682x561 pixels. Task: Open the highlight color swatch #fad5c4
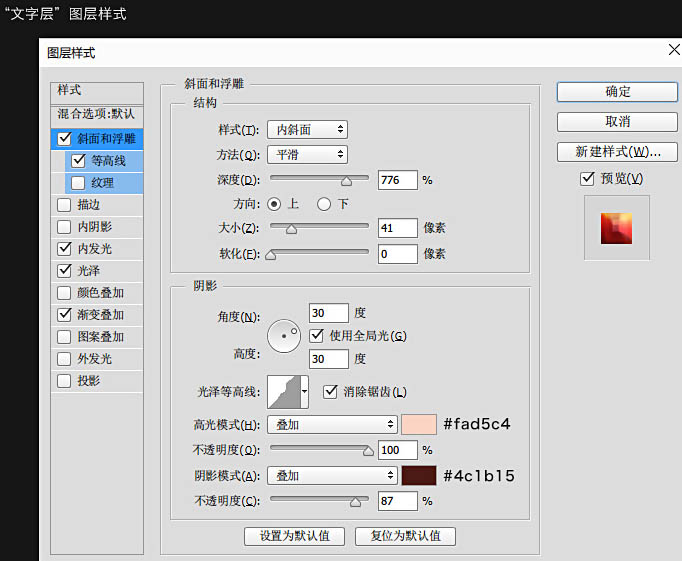[419, 424]
